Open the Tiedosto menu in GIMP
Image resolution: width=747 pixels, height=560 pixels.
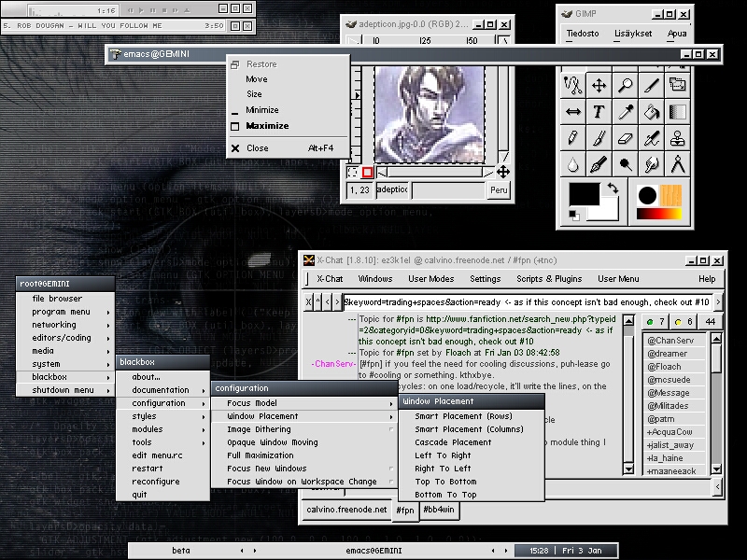(x=582, y=34)
